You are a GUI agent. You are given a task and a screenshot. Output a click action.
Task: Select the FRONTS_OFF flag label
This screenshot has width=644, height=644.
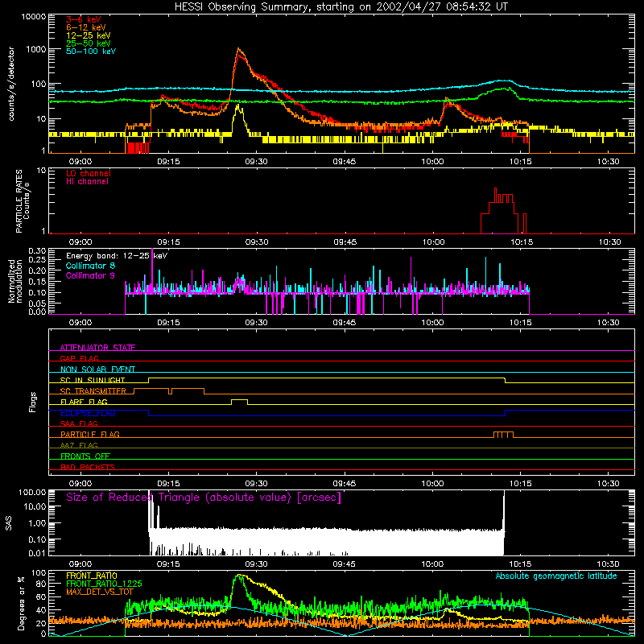click(85, 456)
